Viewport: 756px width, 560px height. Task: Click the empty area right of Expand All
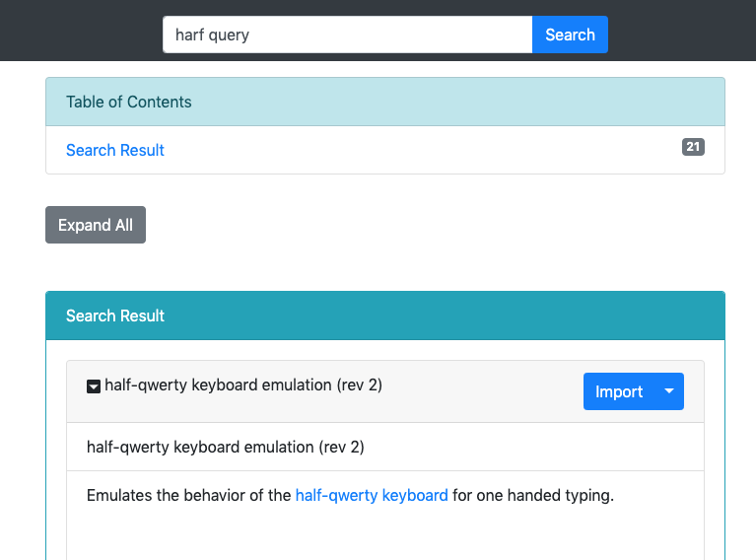pos(434,225)
